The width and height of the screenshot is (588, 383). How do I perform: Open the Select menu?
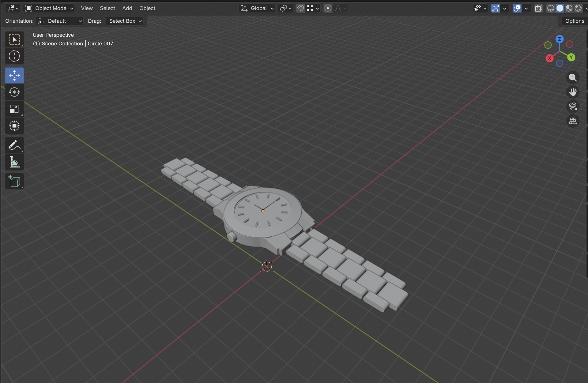[x=107, y=8]
